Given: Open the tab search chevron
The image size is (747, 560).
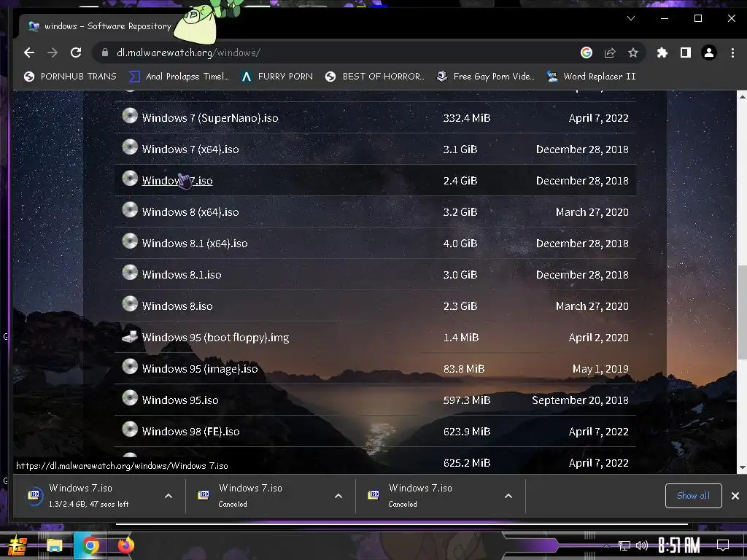Looking at the screenshot, I should pyautogui.click(x=631, y=18).
